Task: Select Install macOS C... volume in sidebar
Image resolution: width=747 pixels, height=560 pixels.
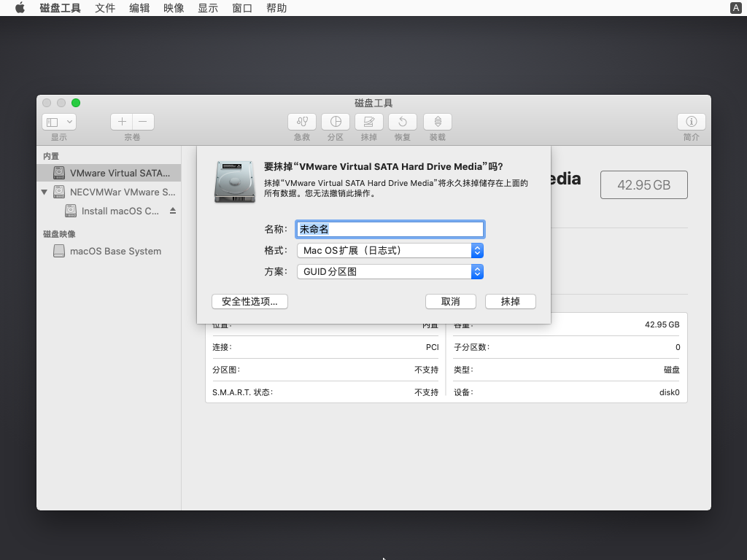Action: point(109,211)
